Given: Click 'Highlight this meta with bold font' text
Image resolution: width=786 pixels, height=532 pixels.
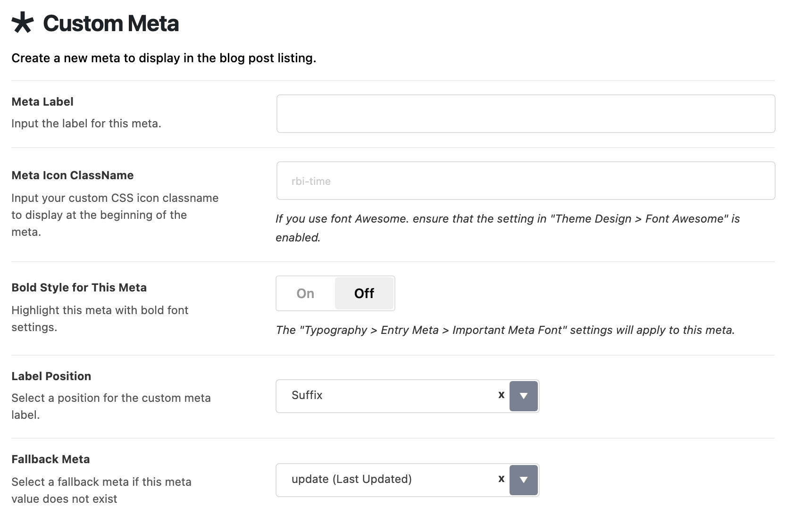Looking at the screenshot, I should (x=100, y=319).
